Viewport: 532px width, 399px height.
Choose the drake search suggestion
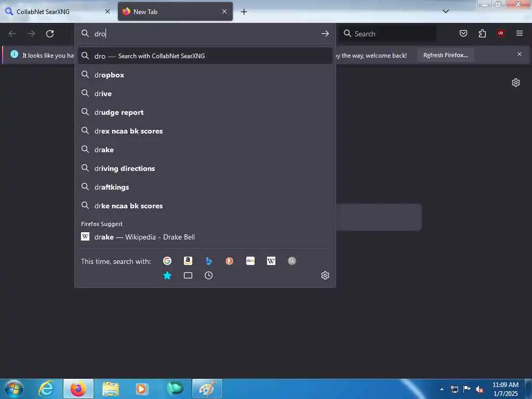tap(205, 149)
